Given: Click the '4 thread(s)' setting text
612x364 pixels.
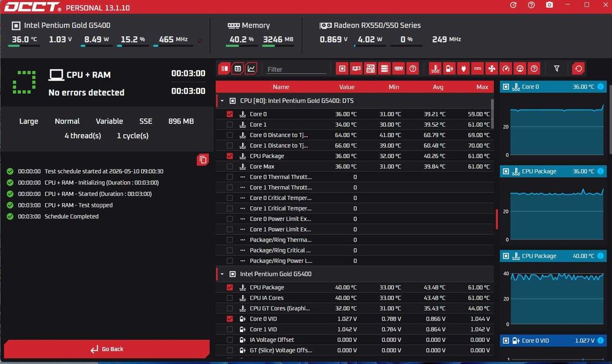Looking at the screenshot, I should click(83, 136).
